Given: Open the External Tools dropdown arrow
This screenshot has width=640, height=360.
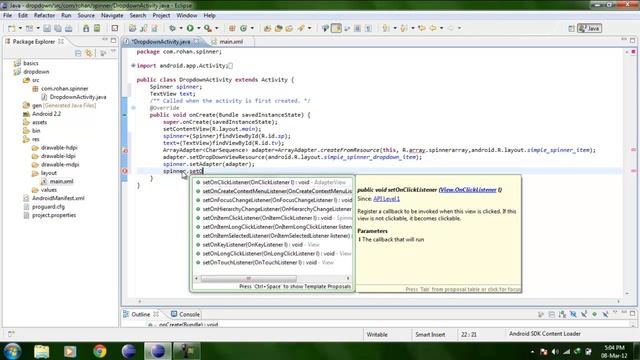Looking at the screenshot, I should tap(217, 28).
